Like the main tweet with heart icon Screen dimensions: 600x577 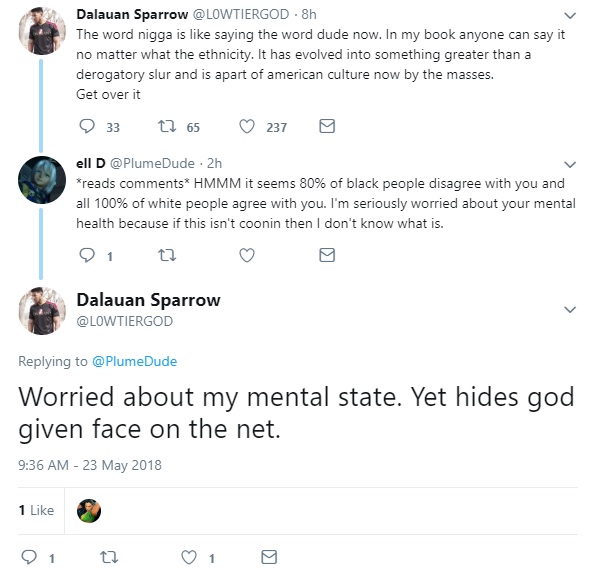click(189, 557)
